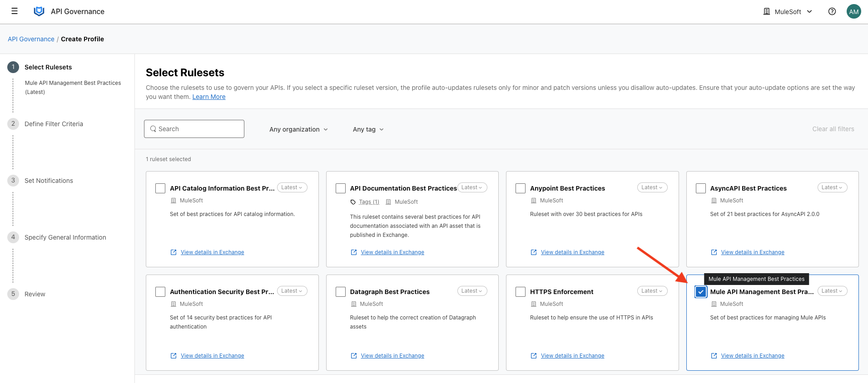Click the ruleset Search field
The height and width of the screenshot is (383, 868).
click(x=194, y=129)
